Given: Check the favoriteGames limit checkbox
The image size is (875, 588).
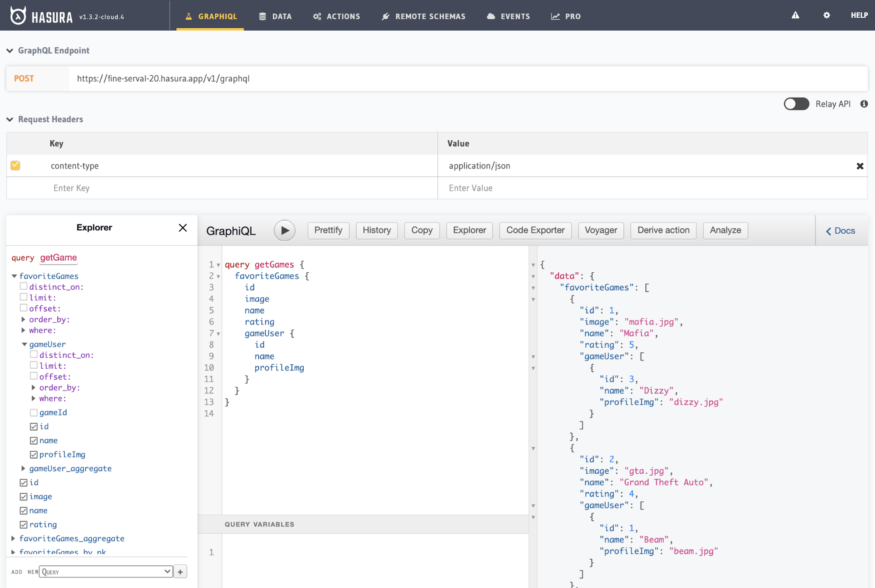Looking at the screenshot, I should coord(24,297).
